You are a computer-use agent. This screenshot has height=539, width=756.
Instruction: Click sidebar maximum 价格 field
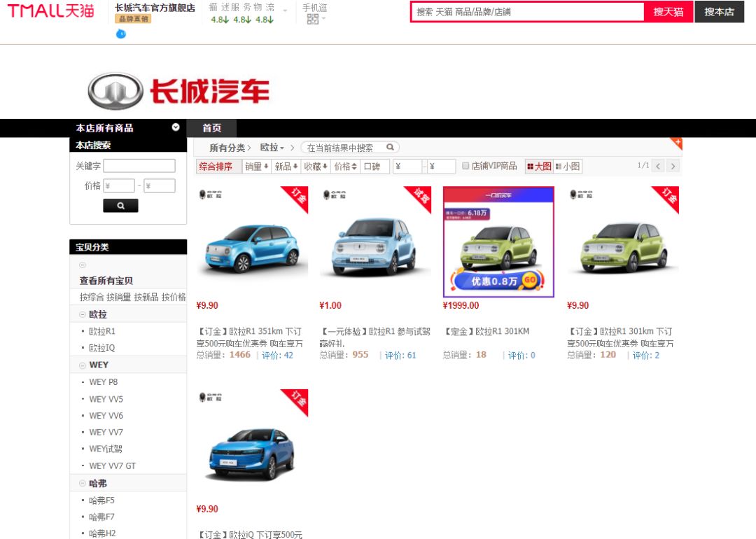coord(160,185)
